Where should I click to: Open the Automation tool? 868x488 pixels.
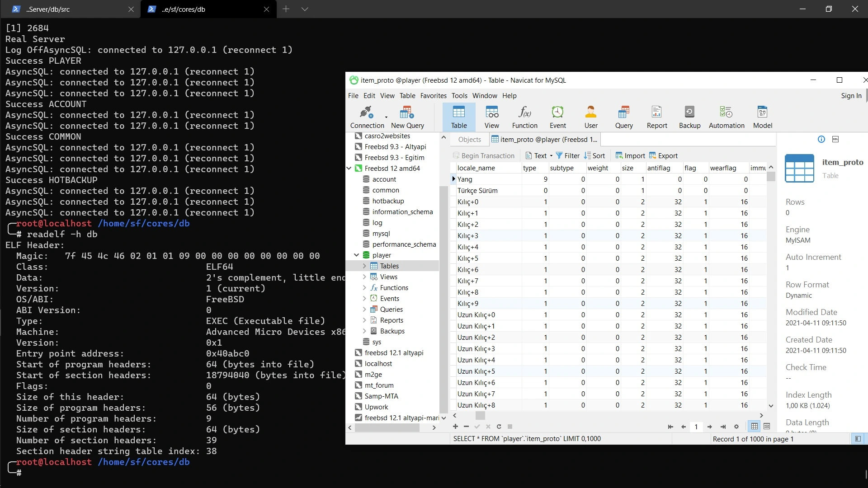pyautogui.click(x=726, y=117)
